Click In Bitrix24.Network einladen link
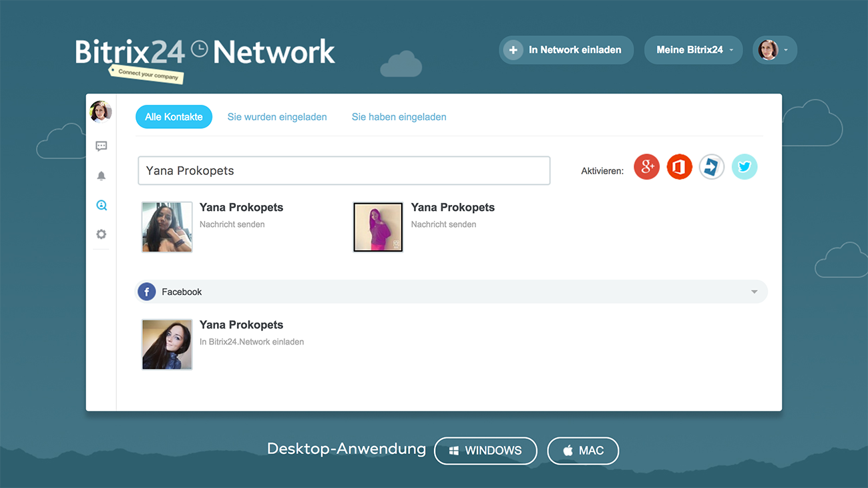Screen dimensions: 868x488 (x=252, y=342)
